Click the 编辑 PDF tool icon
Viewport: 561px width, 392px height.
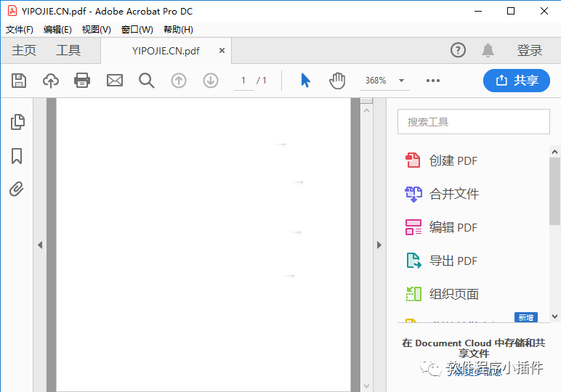click(x=413, y=227)
